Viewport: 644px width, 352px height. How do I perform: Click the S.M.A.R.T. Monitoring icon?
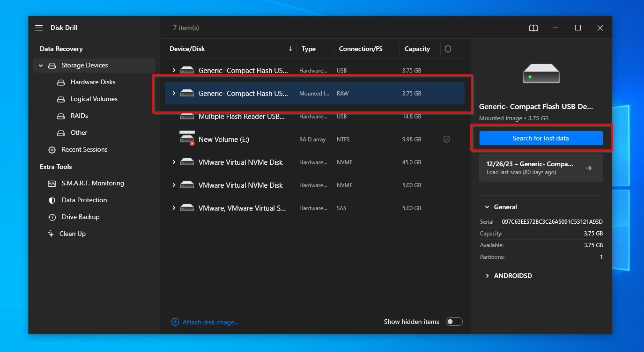52,183
